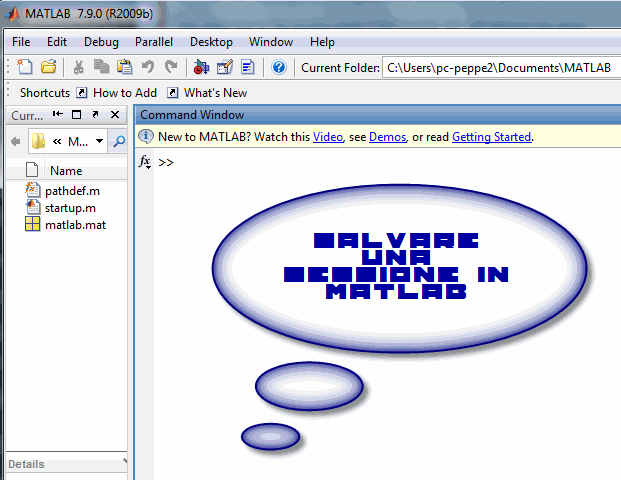Click the command prompt input line
The height and width of the screenshot is (480, 621).
388,162
